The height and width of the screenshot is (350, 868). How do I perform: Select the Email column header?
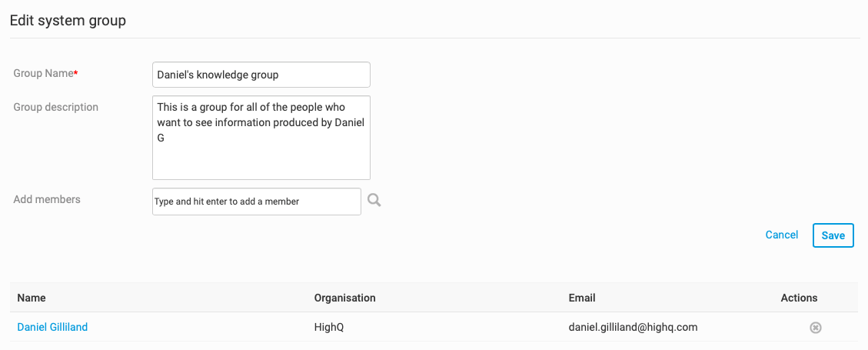(582, 298)
